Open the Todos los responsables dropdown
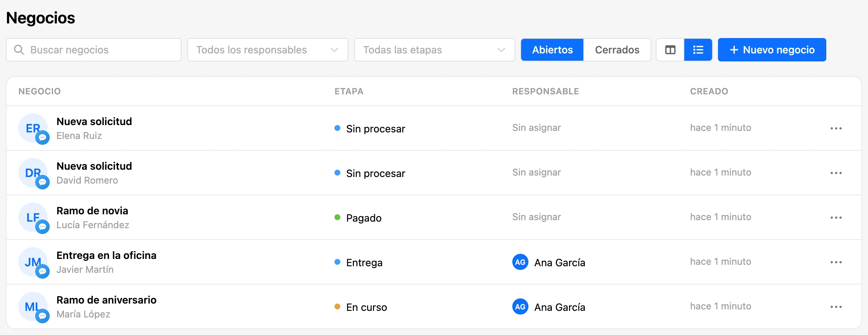The height and width of the screenshot is (335, 868). [268, 50]
